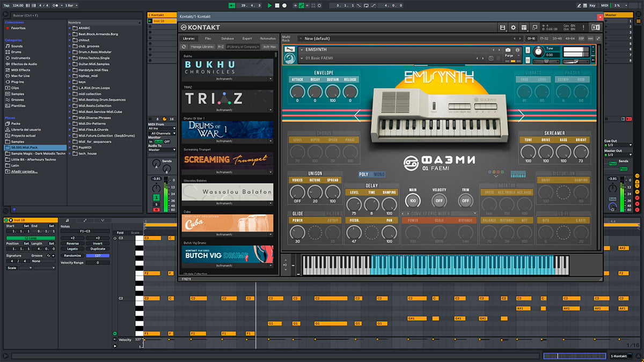Switch to Kontakt Database tab
Screen dimensions: 644x362
click(227, 39)
